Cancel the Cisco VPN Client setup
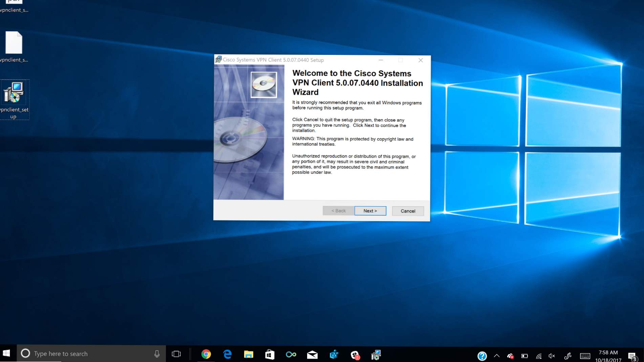Screen dimensions: 644x362 (408, 211)
